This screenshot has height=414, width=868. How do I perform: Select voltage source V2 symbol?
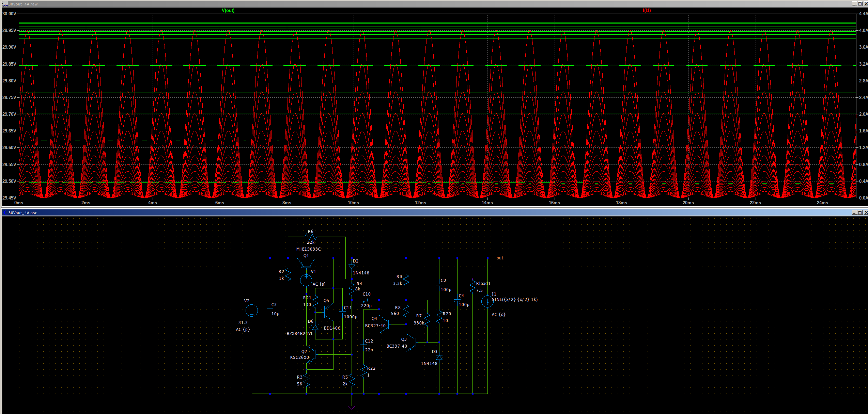252,310
